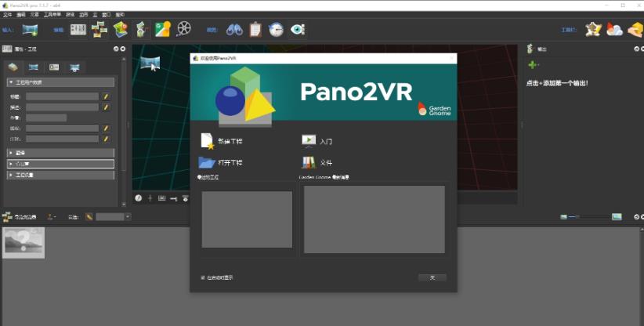Close the Properties panel

click(122, 49)
